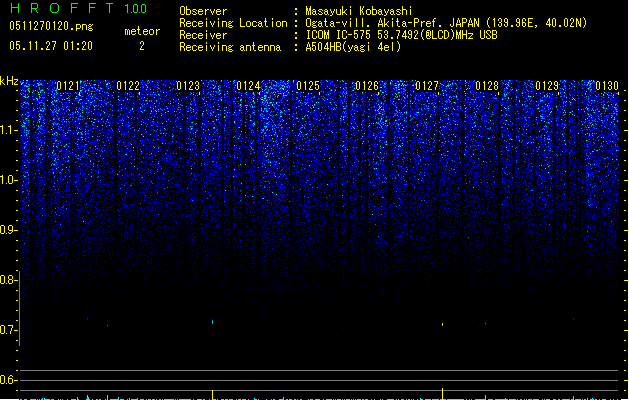Click the 0121 time marker
The image size is (629, 400).
pyautogui.click(x=68, y=86)
